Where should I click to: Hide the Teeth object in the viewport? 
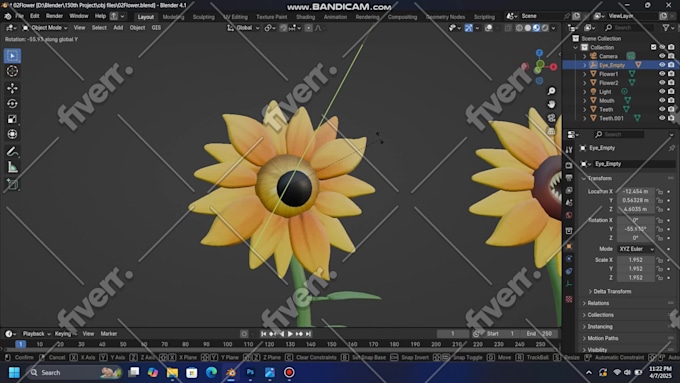pos(662,109)
